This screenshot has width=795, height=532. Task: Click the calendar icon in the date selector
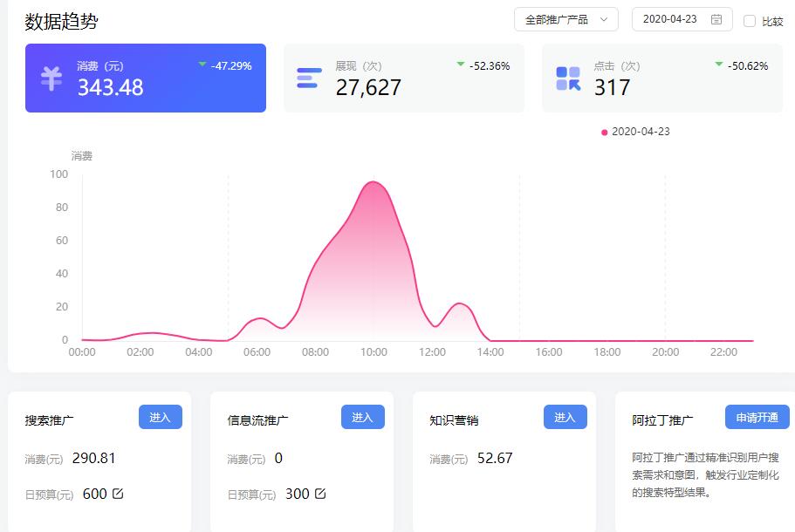718,19
